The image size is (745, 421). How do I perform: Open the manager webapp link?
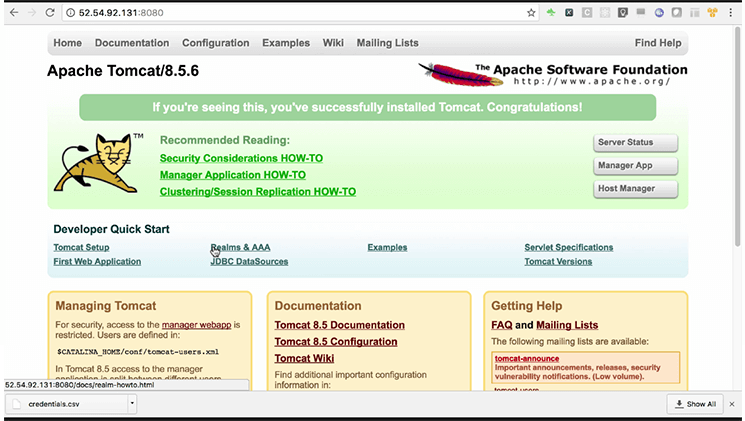(196, 325)
